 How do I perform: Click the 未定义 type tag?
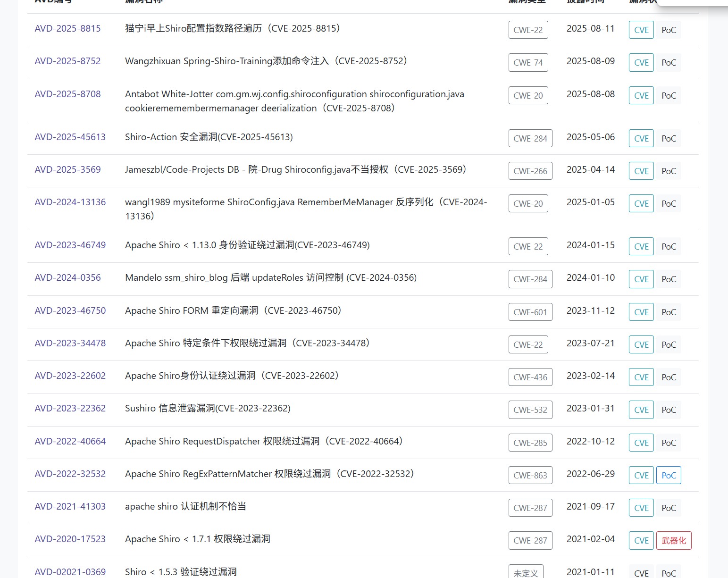(x=526, y=572)
